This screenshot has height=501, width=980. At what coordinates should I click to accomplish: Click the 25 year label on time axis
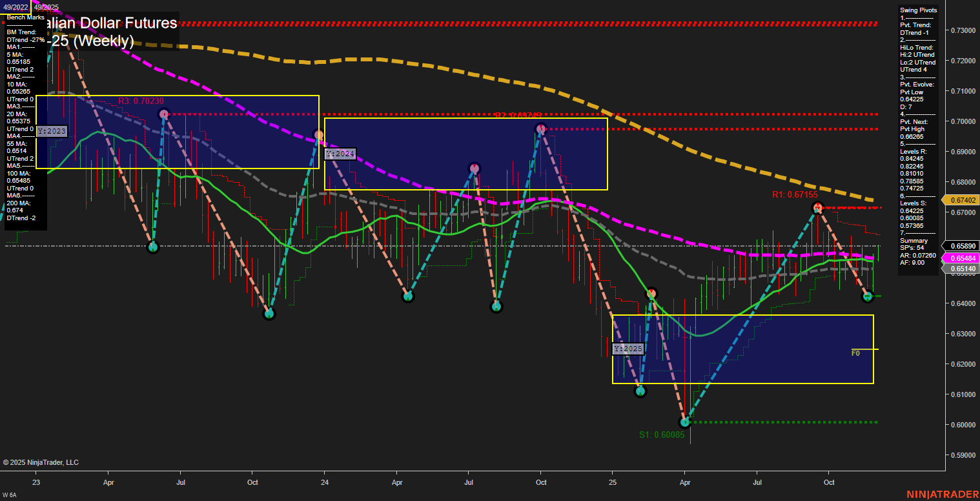coord(613,482)
